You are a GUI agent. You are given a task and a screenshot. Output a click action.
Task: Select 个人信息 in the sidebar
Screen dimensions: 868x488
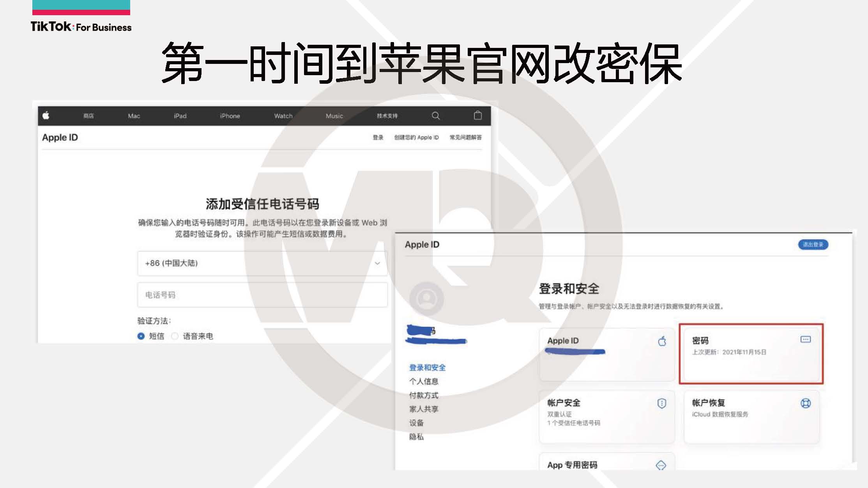[424, 381]
